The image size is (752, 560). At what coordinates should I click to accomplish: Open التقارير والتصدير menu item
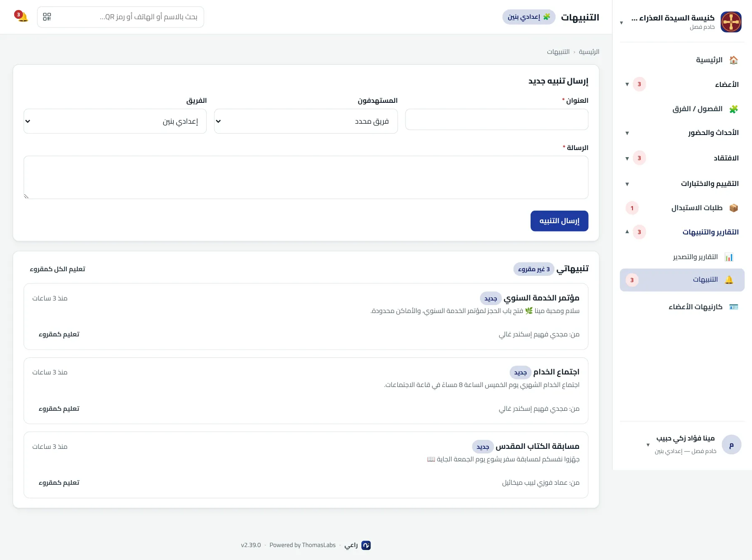click(682, 257)
